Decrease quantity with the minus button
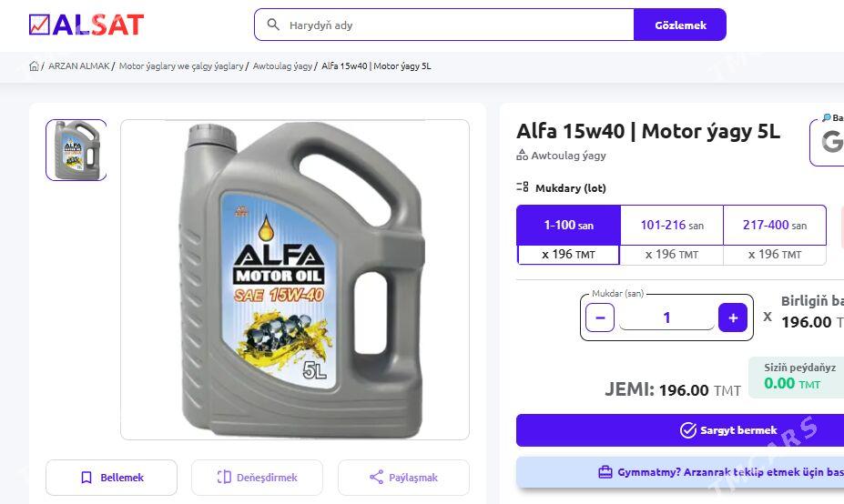This screenshot has width=844, height=504. point(599,318)
